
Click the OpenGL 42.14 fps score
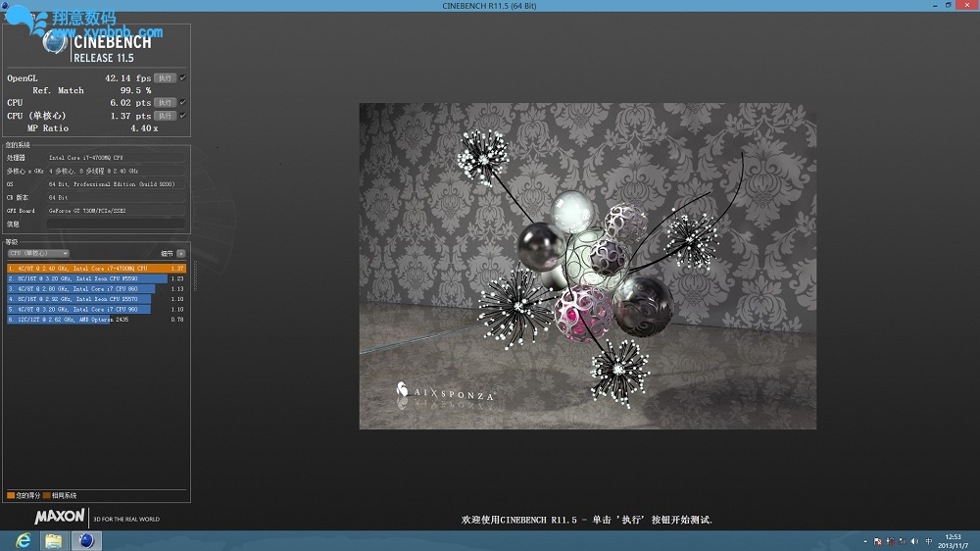[x=127, y=78]
